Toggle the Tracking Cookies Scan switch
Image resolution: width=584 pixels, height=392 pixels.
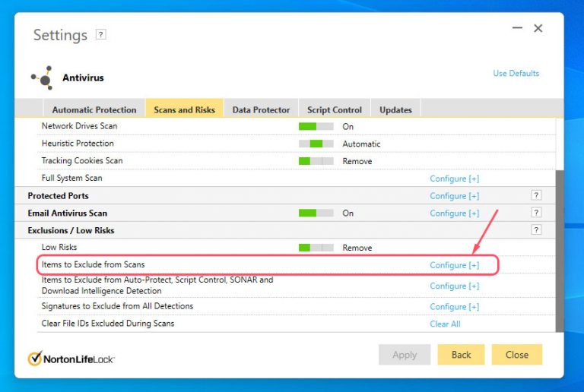click(x=316, y=161)
